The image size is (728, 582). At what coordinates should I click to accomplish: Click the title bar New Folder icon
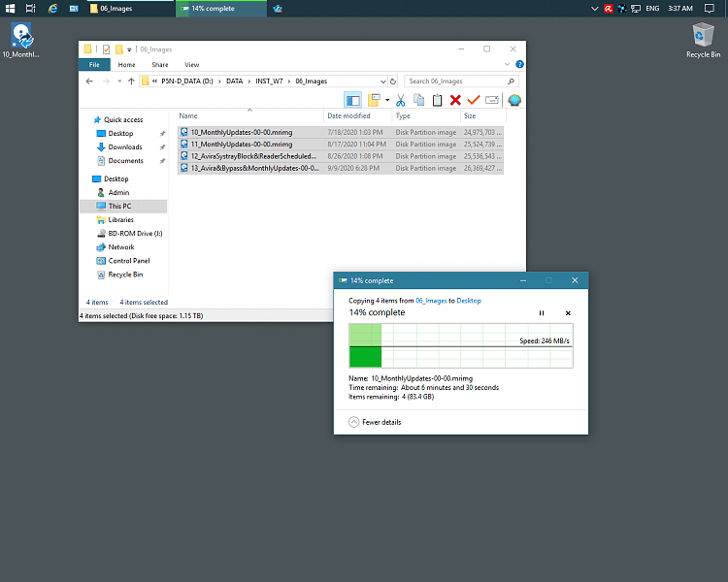[x=118, y=49]
